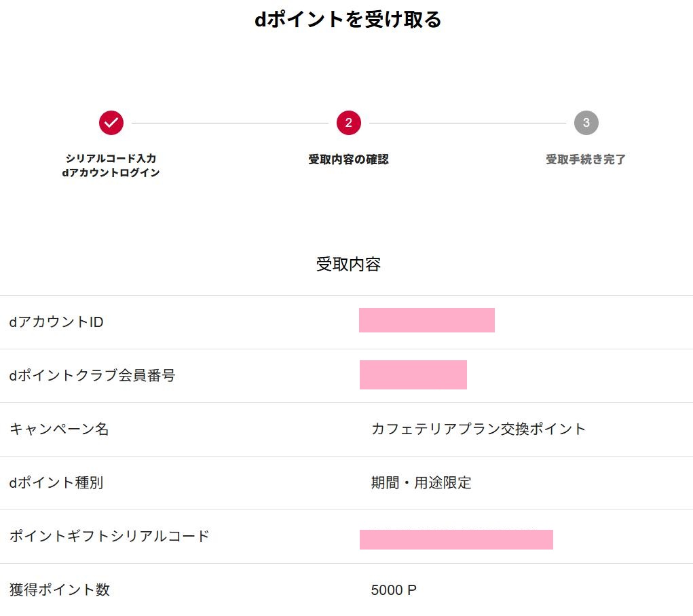Click the dポイントクラブ会員番号 label
Viewport: 693px width, 616px height.
[x=92, y=375]
